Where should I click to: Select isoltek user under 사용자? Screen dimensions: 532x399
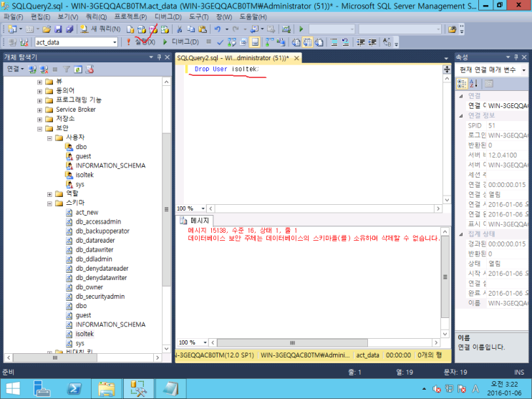[84, 175]
